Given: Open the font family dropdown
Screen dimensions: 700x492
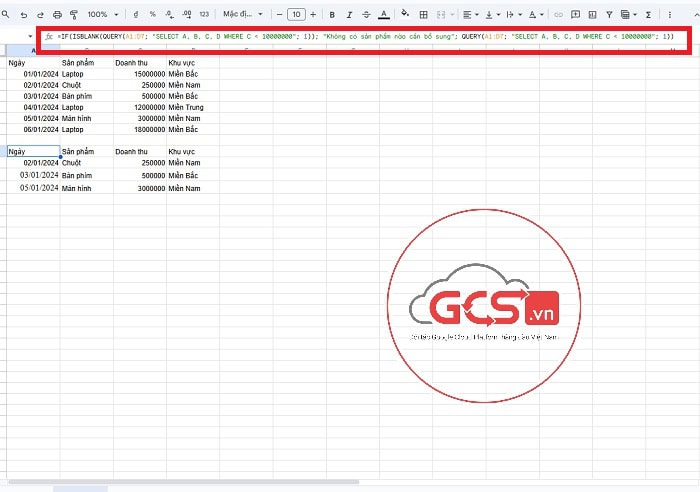Looking at the screenshot, I should pyautogui.click(x=243, y=15).
